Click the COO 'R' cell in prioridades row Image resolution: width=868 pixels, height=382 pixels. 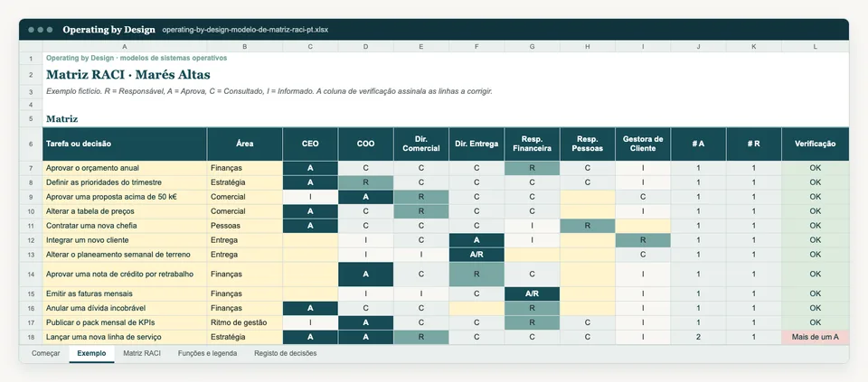coord(366,182)
